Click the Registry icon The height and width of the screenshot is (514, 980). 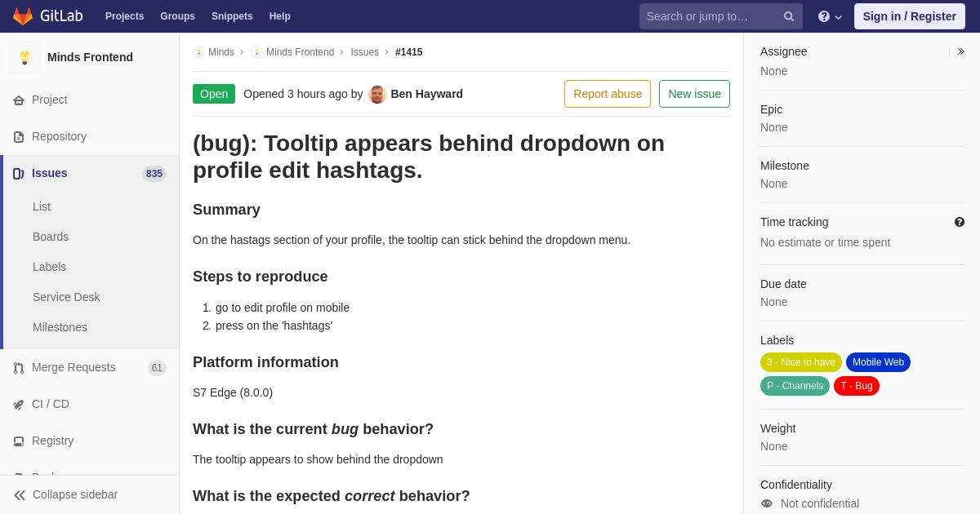(x=19, y=441)
